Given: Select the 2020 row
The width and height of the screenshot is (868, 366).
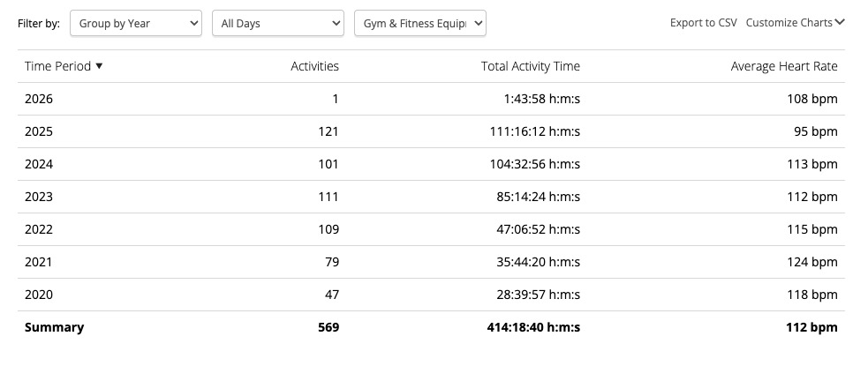Looking at the screenshot, I should 39,295.
